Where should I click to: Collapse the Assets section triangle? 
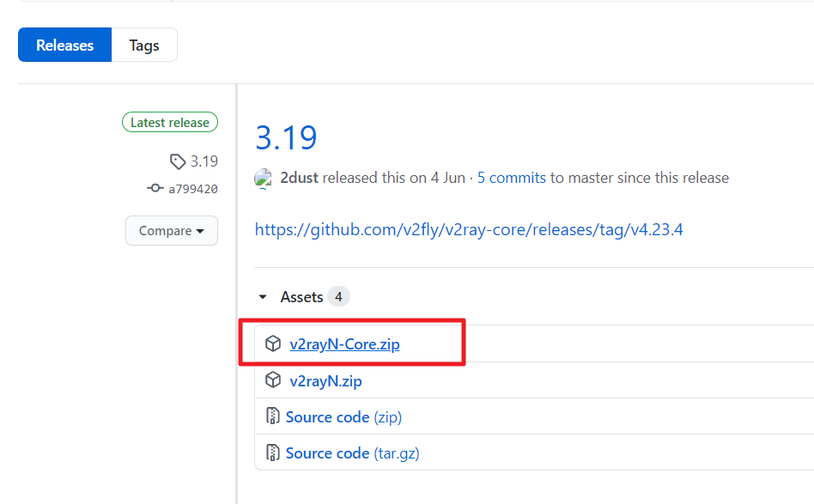click(x=263, y=297)
